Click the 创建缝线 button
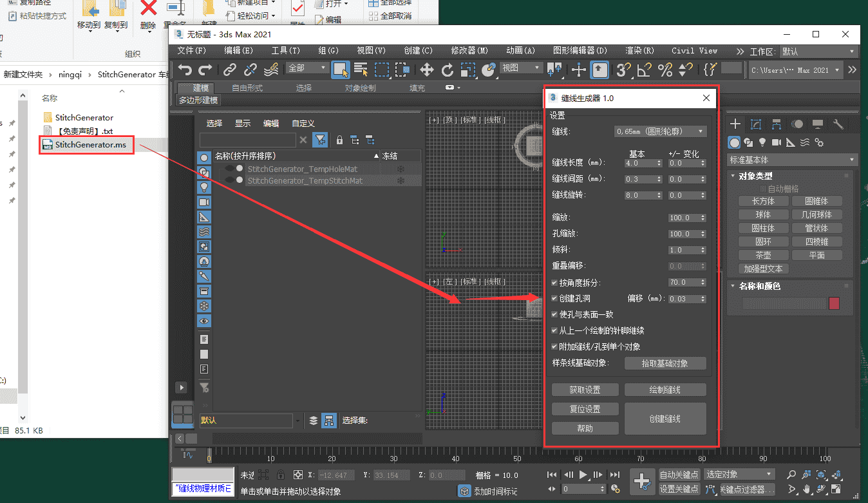868x503 pixels. click(665, 419)
